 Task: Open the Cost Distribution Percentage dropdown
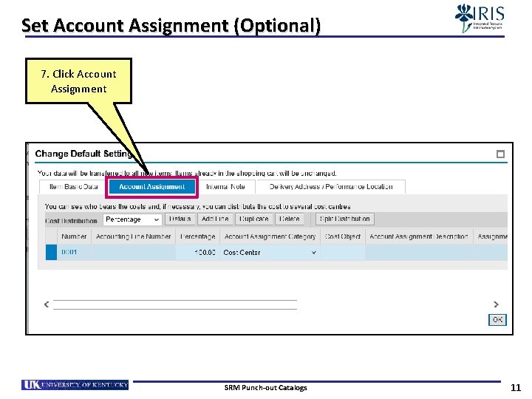point(132,219)
